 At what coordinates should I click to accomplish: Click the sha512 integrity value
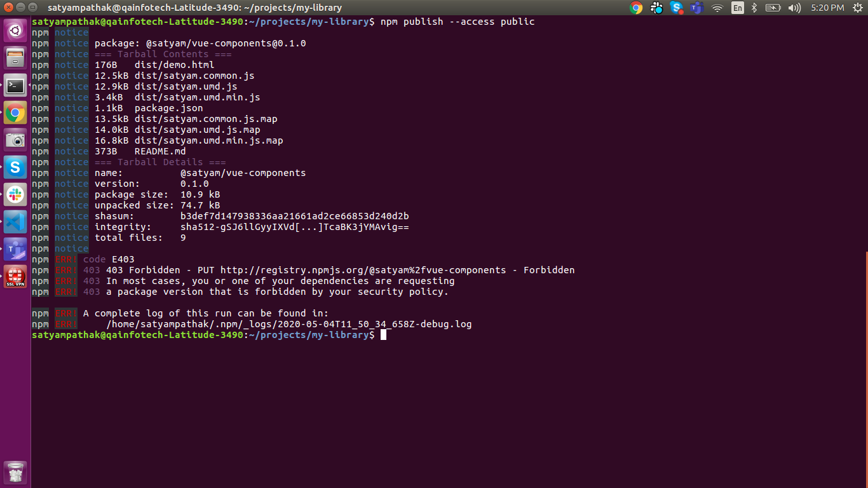[x=294, y=227]
